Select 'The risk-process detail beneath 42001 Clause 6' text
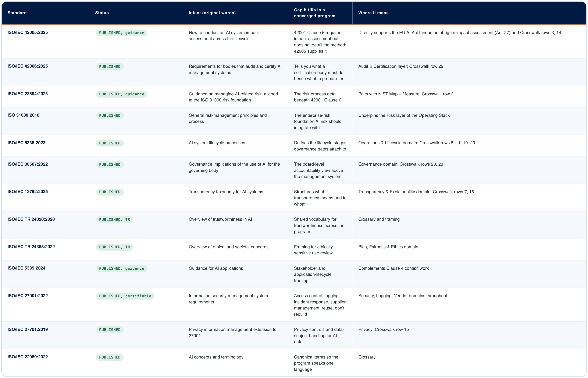 (x=317, y=97)
